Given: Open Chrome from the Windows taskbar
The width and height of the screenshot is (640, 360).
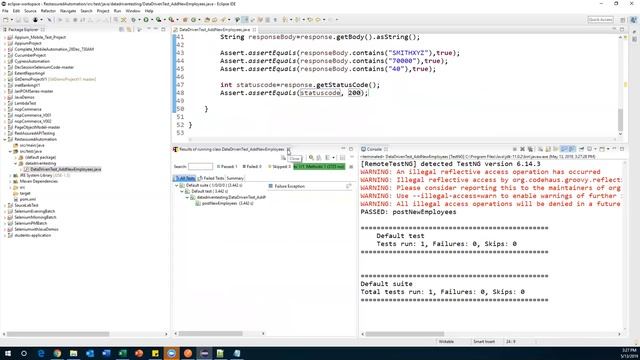Looking at the screenshot, I should 57,353.
